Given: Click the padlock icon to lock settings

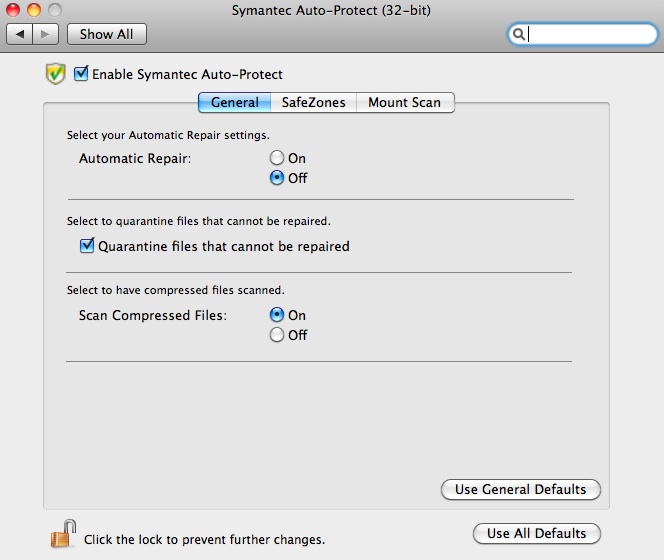Looking at the screenshot, I should click(62, 535).
